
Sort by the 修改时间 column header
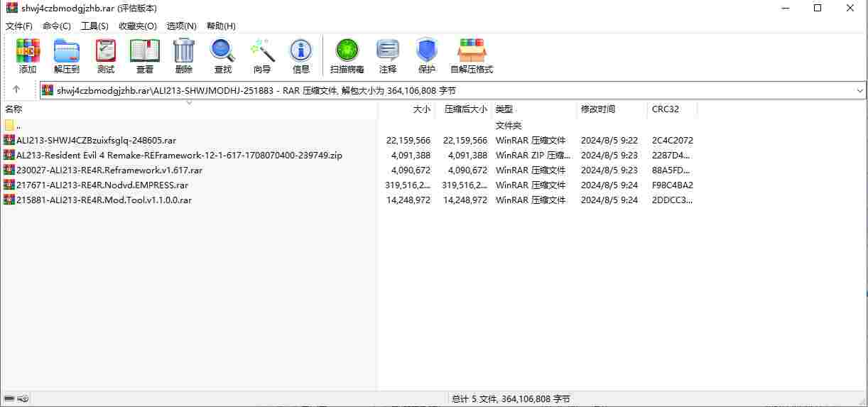[612, 109]
